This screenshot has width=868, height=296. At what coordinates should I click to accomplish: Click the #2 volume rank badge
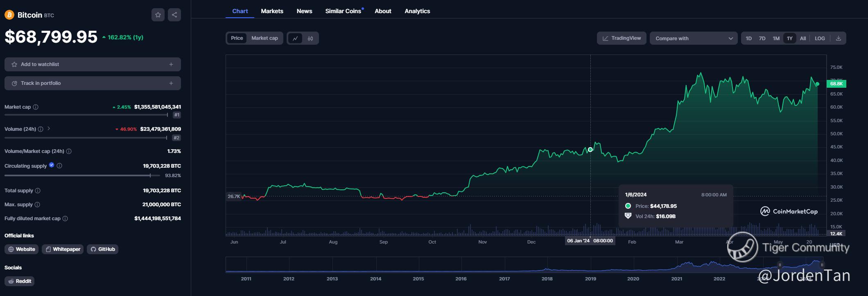(x=176, y=138)
